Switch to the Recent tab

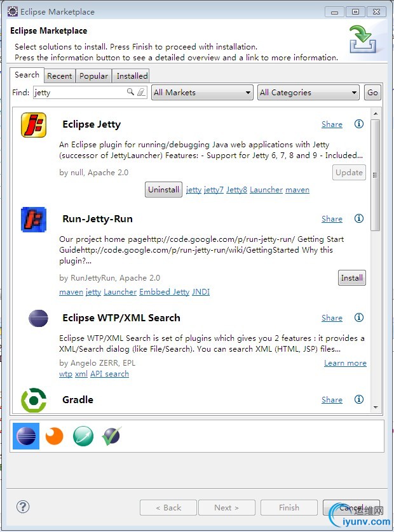[60, 76]
